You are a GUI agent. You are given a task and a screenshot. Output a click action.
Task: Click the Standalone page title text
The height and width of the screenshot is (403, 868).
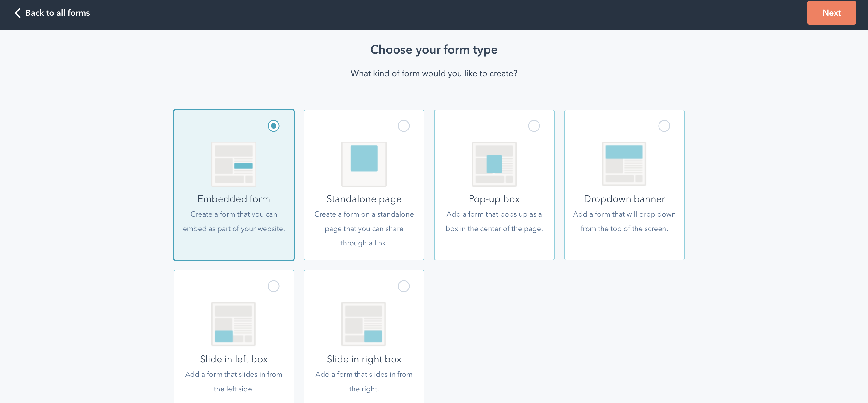pos(364,199)
